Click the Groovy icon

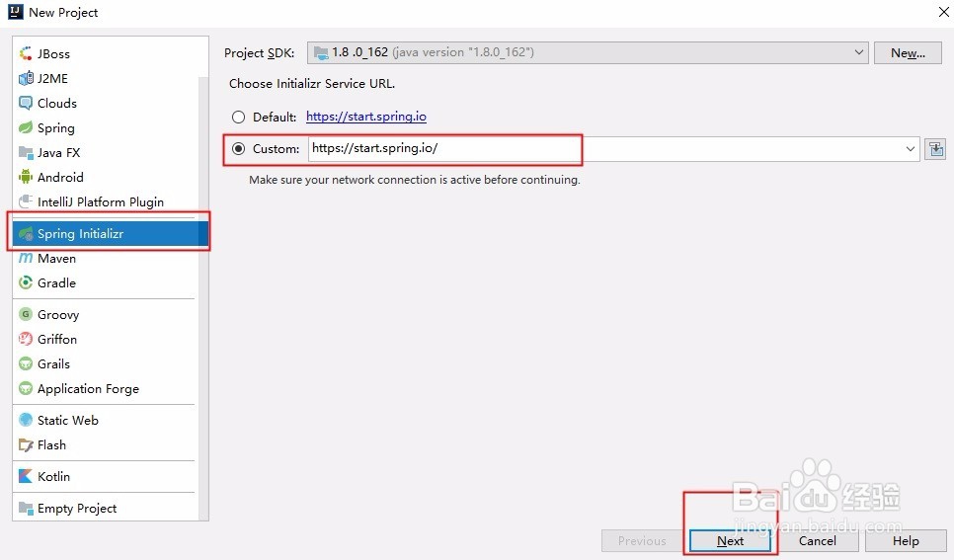26,315
